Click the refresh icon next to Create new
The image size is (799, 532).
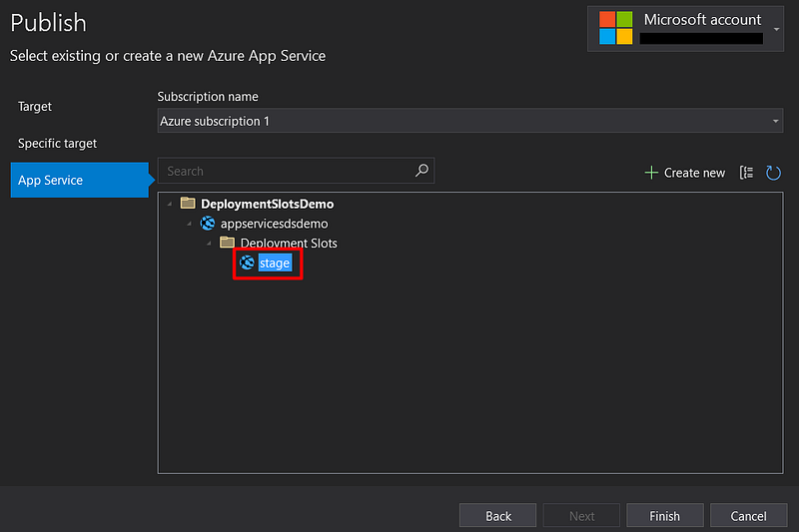pos(773,173)
